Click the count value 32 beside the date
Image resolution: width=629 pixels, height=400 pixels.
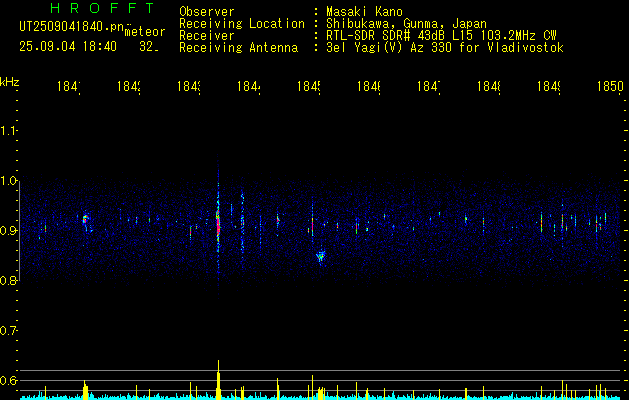(147, 47)
